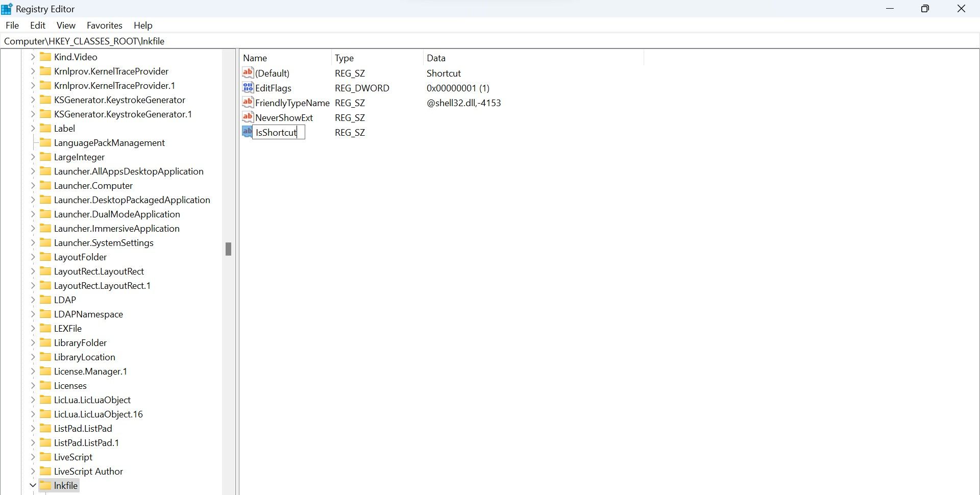Click the Shortcut data value
The height and width of the screenshot is (495, 980).
pyautogui.click(x=444, y=73)
